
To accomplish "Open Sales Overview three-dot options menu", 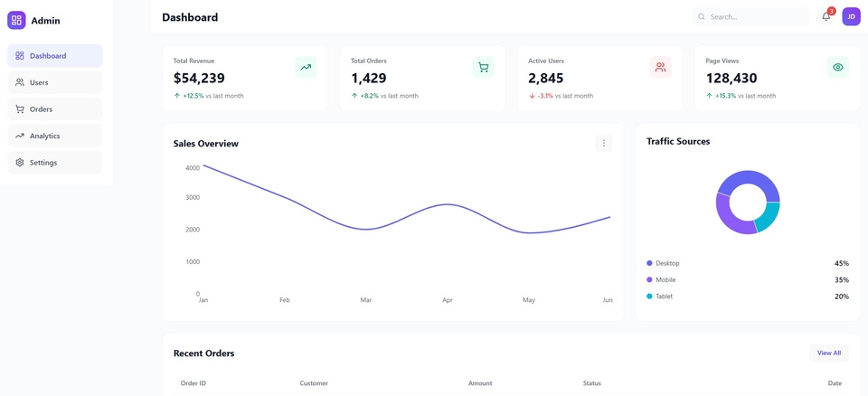I will pyautogui.click(x=604, y=143).
